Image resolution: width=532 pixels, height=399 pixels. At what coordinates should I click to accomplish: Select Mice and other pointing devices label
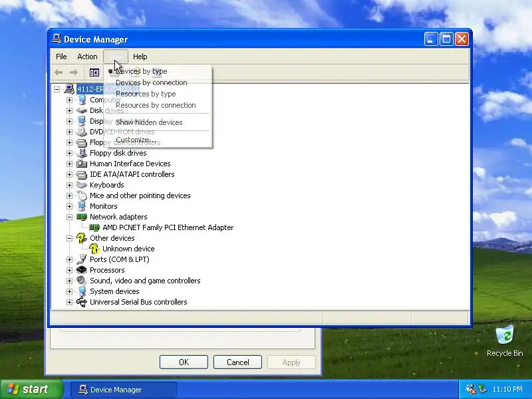pyautogui.click(x=140, y=196)
